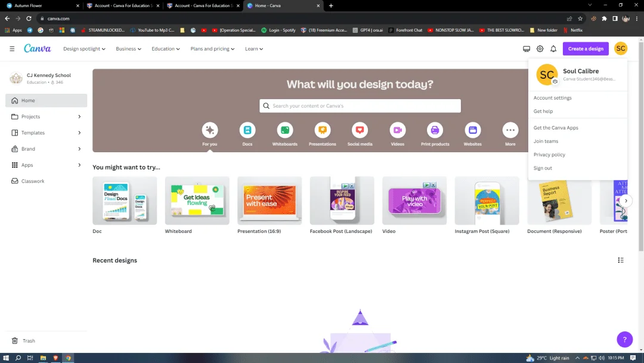Image resolution: width=644 pixels, height=363 pixels.
Task: Open the More categories icon
Action: coord(510,130)
